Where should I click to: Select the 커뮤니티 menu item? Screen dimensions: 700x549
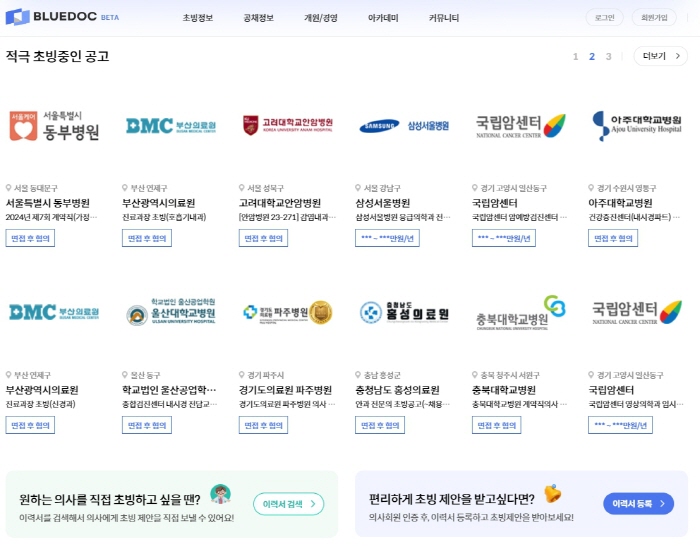coord(444,18)
